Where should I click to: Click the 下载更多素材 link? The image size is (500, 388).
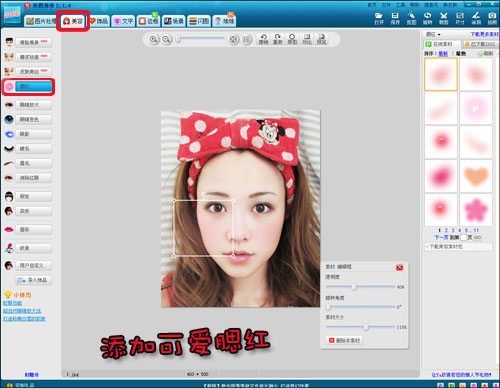click(x=484, y=34)
